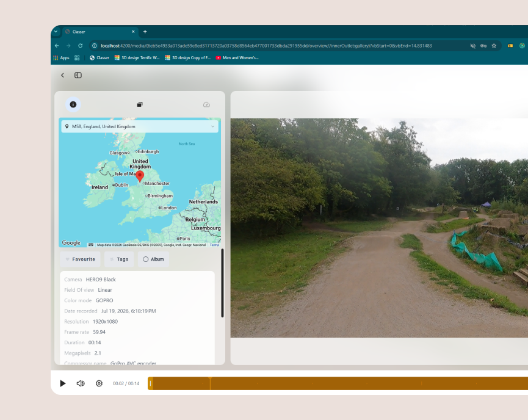This screenshot has height=420, width=528.
Task: Click the crossed-eye icon in address bar
Action: point(473,45)
